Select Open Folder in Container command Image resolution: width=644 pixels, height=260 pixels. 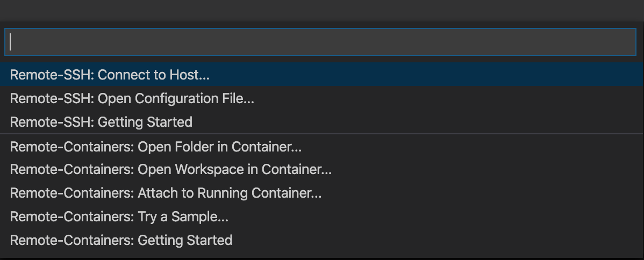[x=322, y=146]
